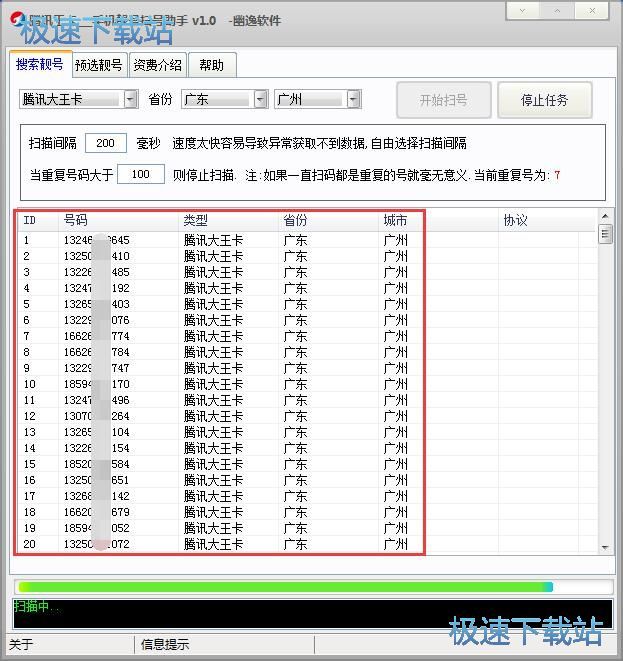Switch to the 预选靓号 tab

pyautogui.click(x=98, y=65)
